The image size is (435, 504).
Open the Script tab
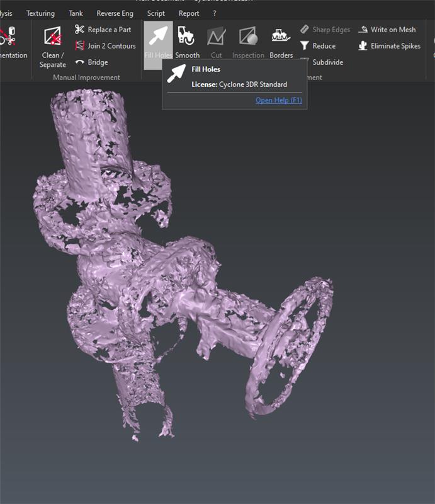[156, 13]
